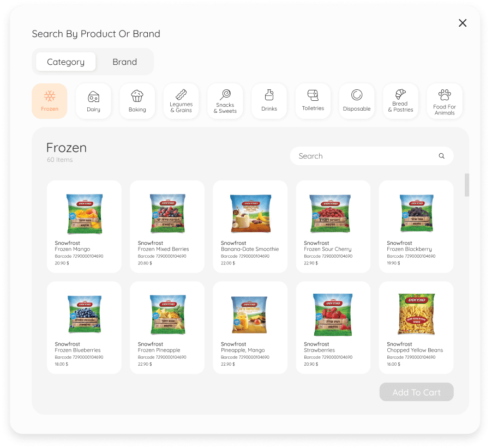The width and height of the screenshot is (492, 448).
Task: Select Pineapple, Mango smoothie product image
Action: [x=249, y=314]
